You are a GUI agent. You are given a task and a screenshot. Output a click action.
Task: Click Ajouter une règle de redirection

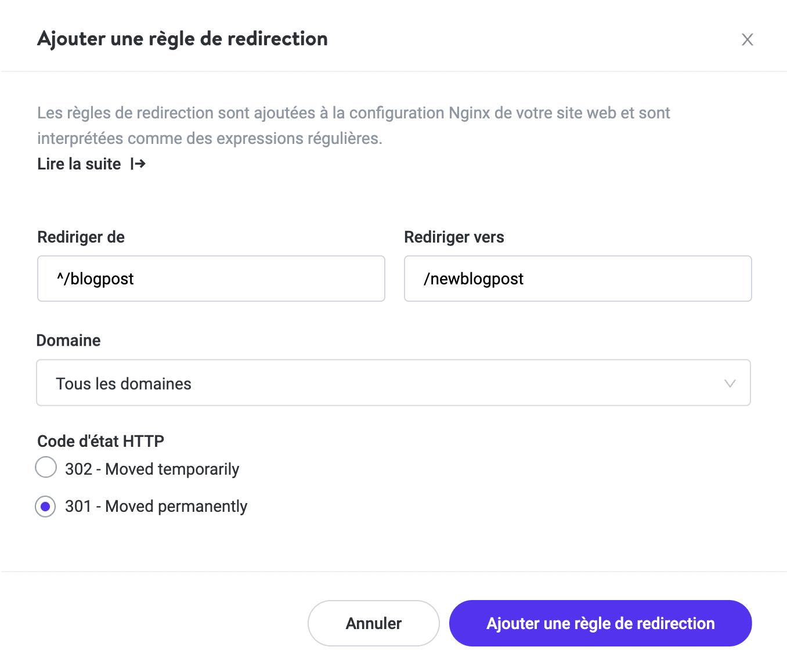[x=600, y=623]
